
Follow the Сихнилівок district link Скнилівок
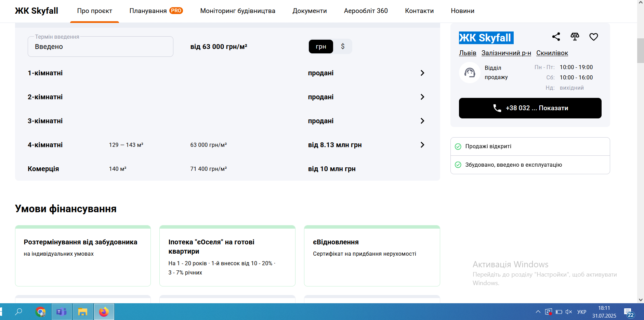pyautogui.click(x=552, y=53)
